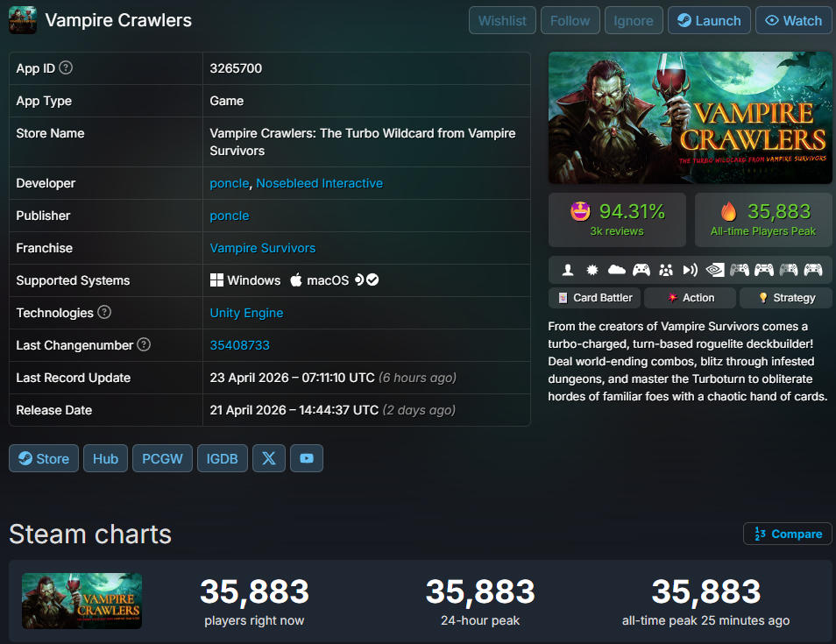Viewport: 836px width, 644px height.
Task: Click the star-eyes emoji rating icon
Action: coord(580,212)
